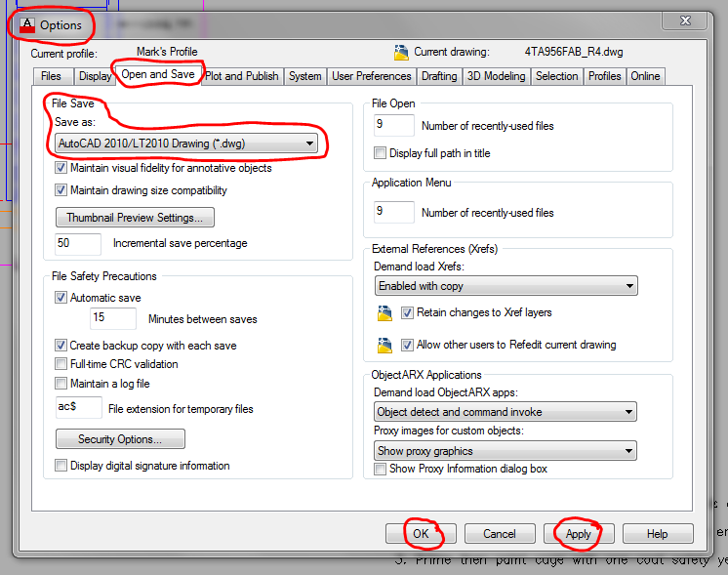Enable Display digital signature information
Screen dimensions: 728x575
[x=61, y=466]
